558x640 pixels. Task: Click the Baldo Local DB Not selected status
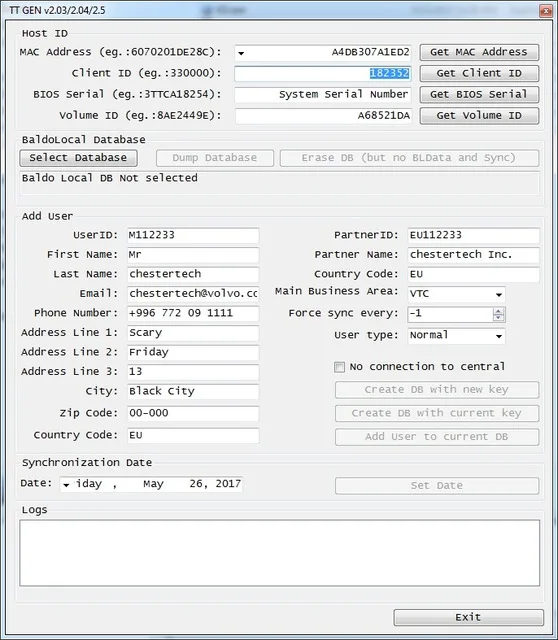click(x=110, y=178)
